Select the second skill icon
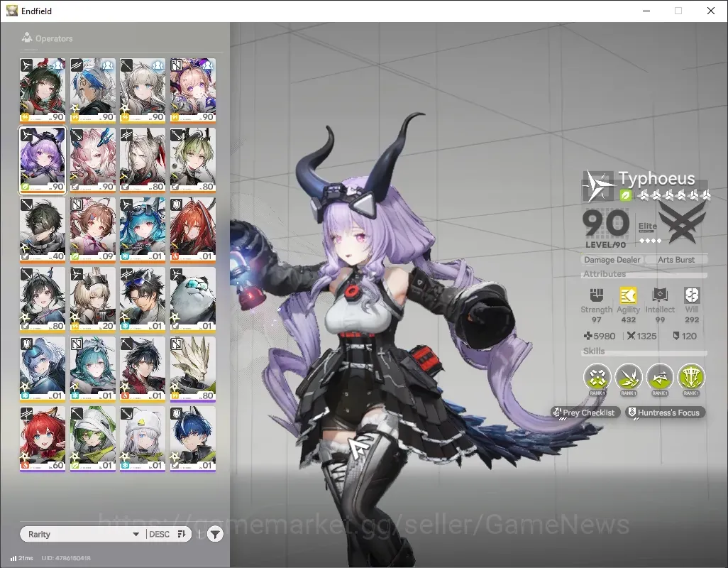The height and width of the screenshot is (568, 728). coord(628,377)
